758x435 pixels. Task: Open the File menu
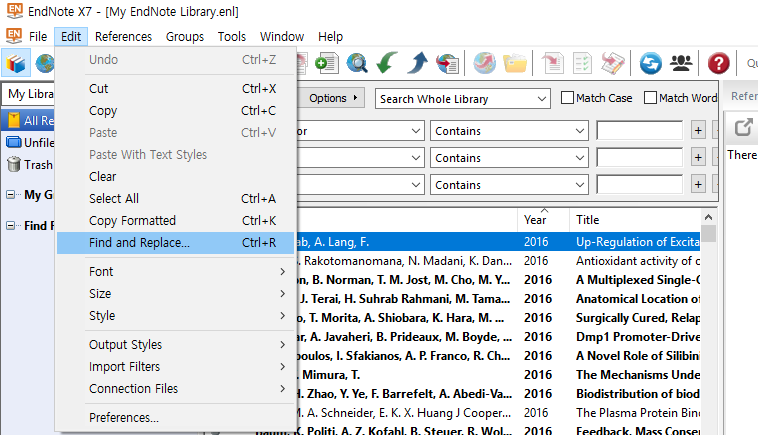point(38,36)
